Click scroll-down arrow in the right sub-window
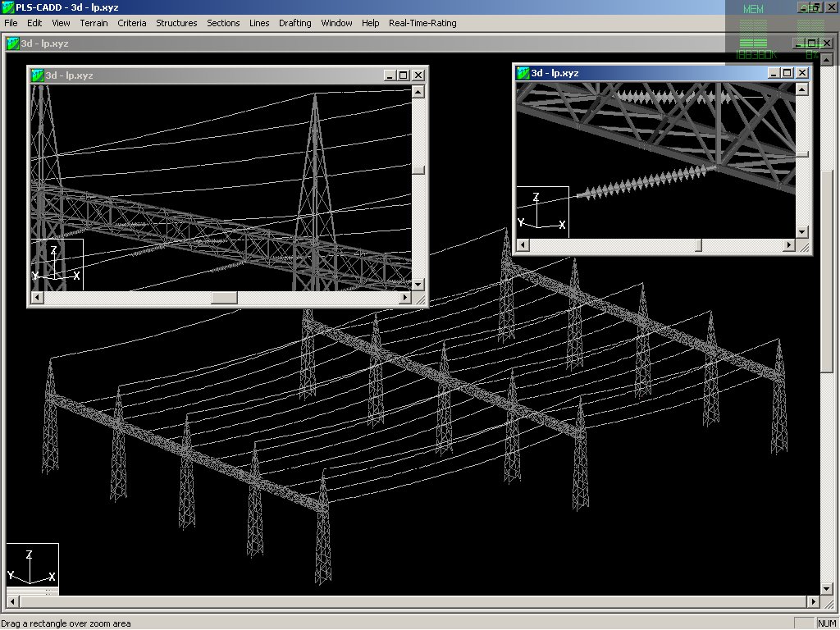 click(801, 232)
